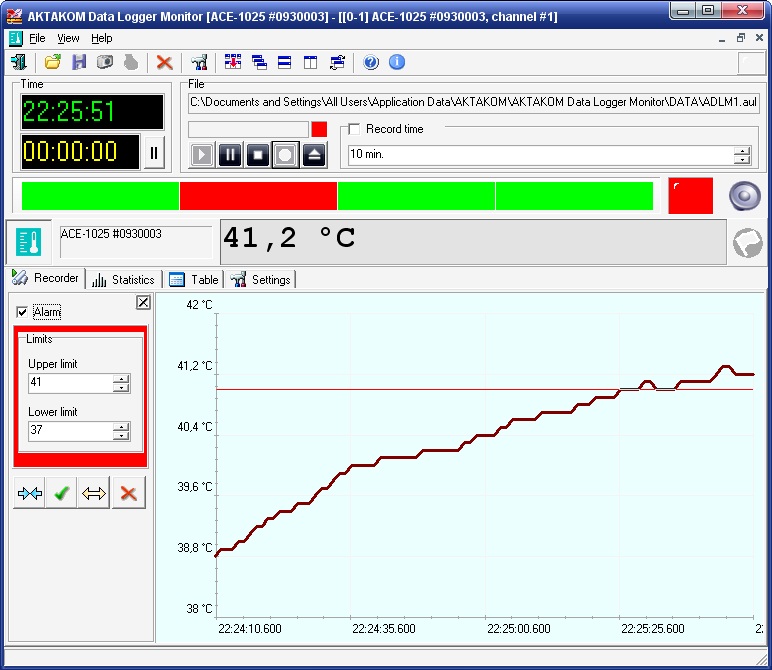The image size is (772, 670).
Task: Cascade windows using the toolbar icon
Action: (x=259, y=62)
